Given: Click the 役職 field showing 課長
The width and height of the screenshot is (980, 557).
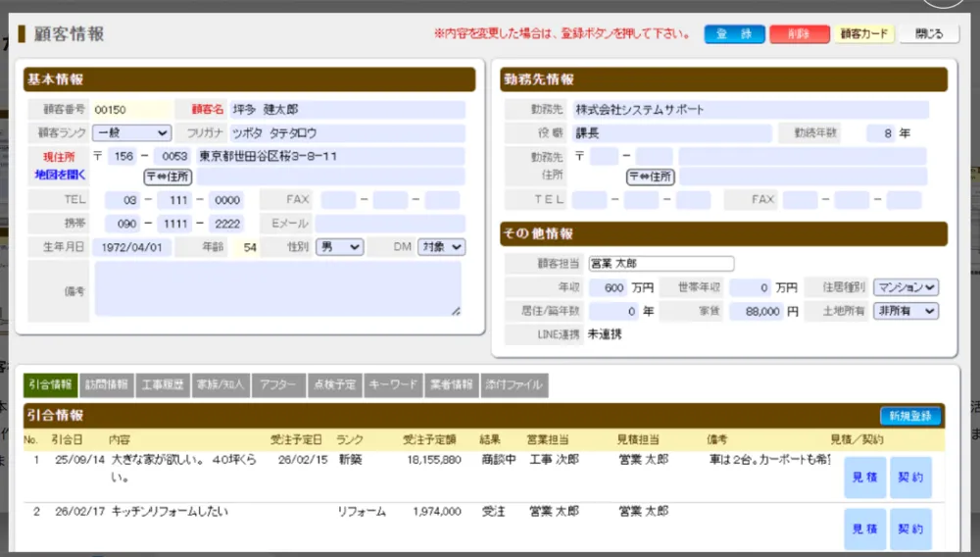Looking at the screenshot, I should coord(672,132).
